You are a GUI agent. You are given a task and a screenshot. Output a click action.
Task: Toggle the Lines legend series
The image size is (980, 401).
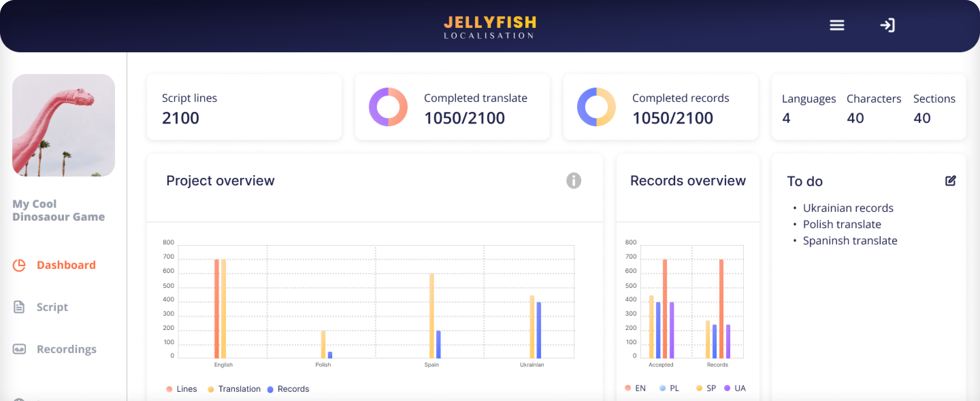(x=182, y=389)
